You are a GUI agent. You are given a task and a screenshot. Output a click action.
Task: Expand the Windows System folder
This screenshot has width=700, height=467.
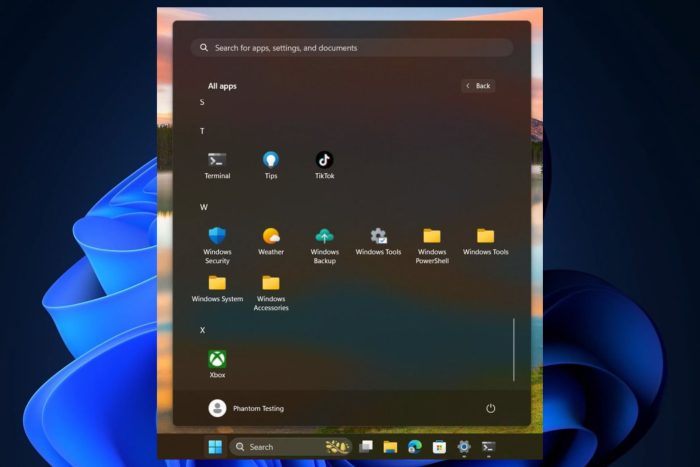(x=217, y=289)
